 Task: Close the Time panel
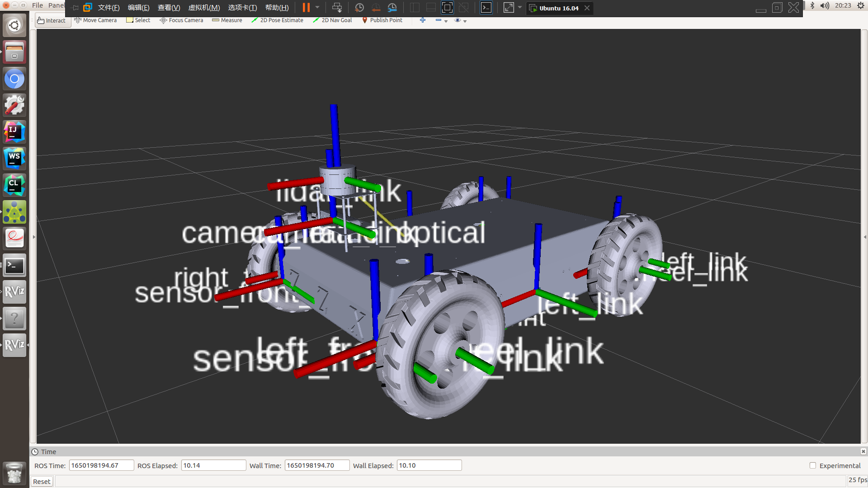pos(863,451)
